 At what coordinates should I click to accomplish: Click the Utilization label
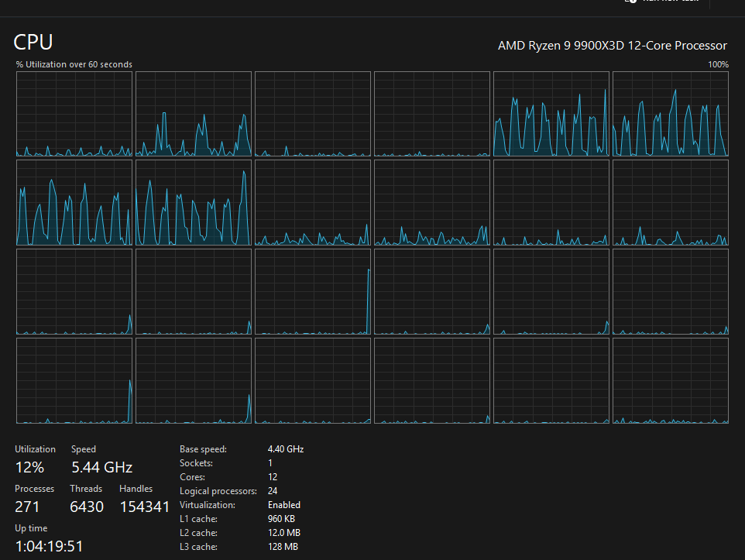tap(35, 449)
